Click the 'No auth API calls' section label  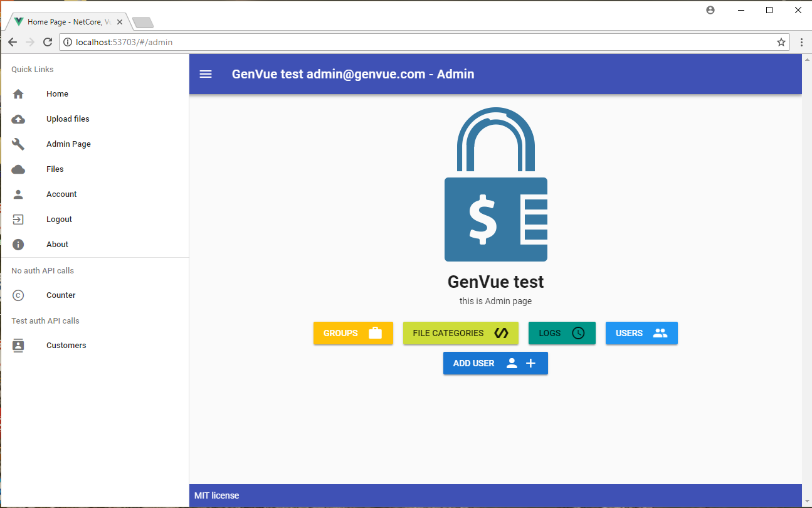coord(43,271)
